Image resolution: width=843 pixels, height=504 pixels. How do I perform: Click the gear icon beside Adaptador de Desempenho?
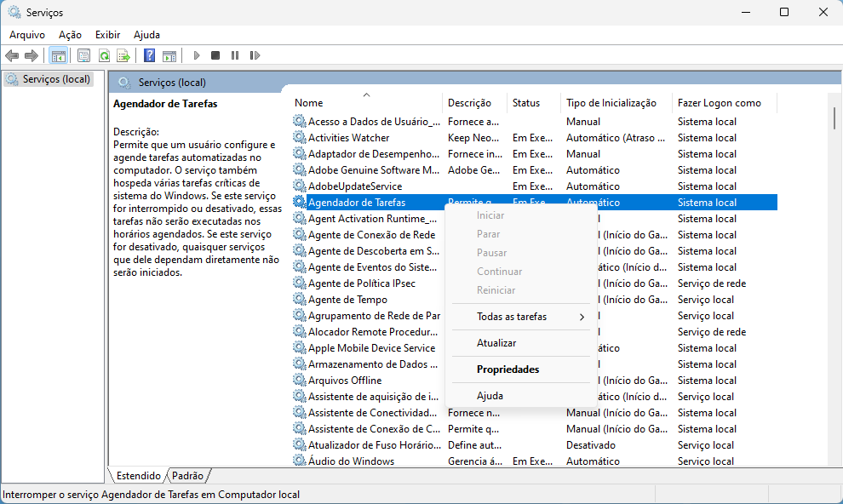(300, 154)
